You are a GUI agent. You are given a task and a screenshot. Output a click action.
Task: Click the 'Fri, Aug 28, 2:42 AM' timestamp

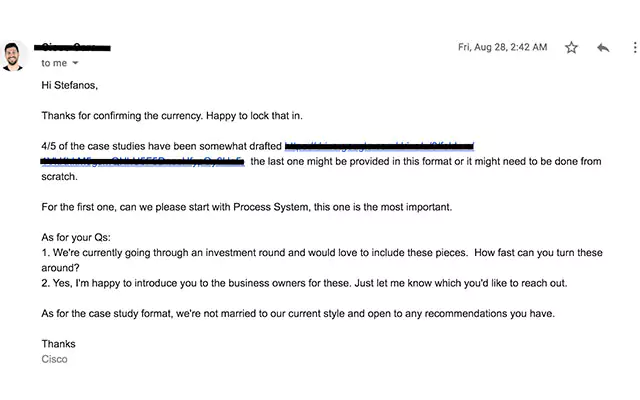click(x=502, y=47)
